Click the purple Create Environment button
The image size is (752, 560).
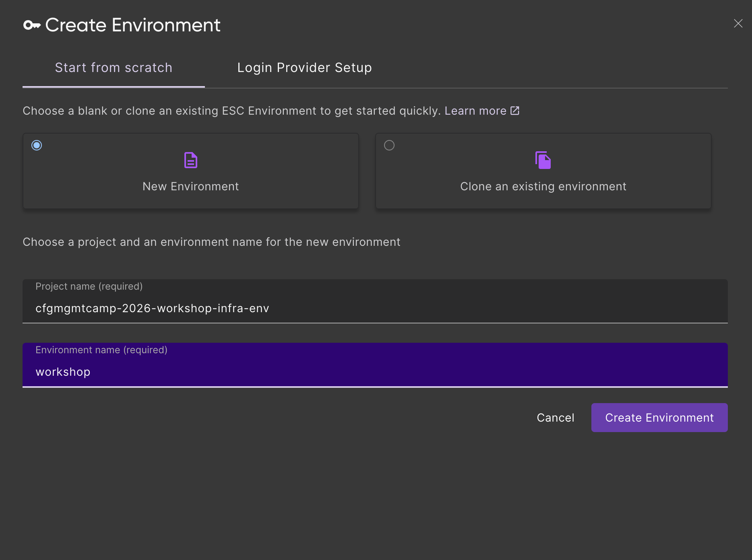pos(659,418)
